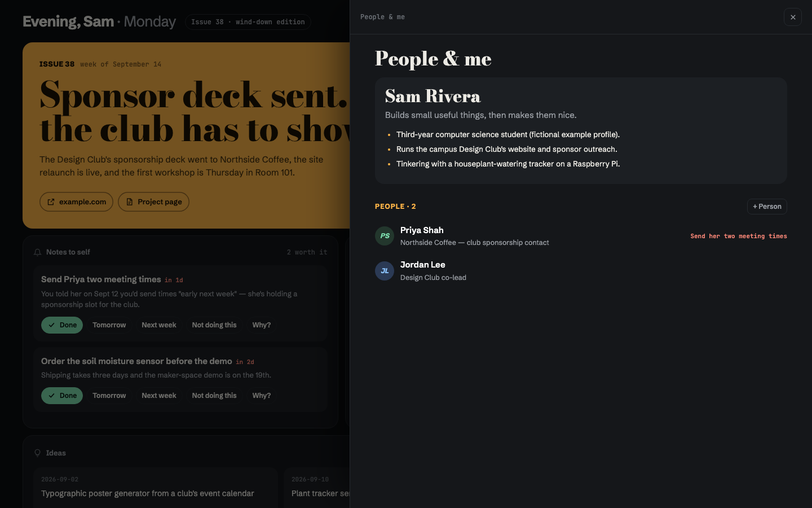This screenshot has width=812, height=508.
Task: Click the external-link icon on example.com
Action: click(51, 202)
